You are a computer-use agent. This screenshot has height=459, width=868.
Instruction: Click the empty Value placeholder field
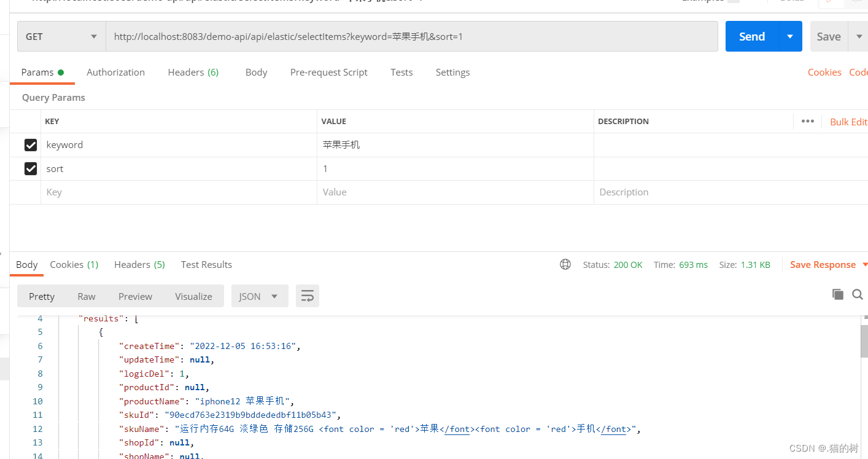[455, 192]
